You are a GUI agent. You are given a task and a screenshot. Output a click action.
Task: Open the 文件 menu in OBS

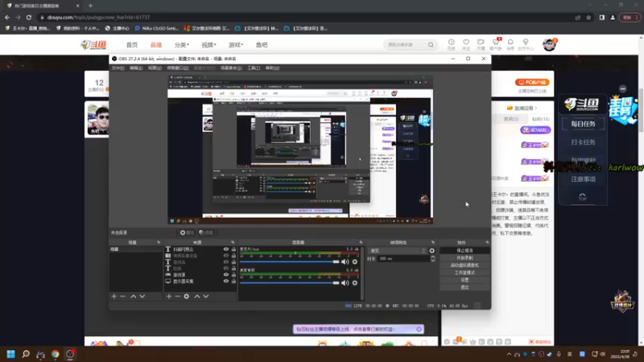[118, 68]
